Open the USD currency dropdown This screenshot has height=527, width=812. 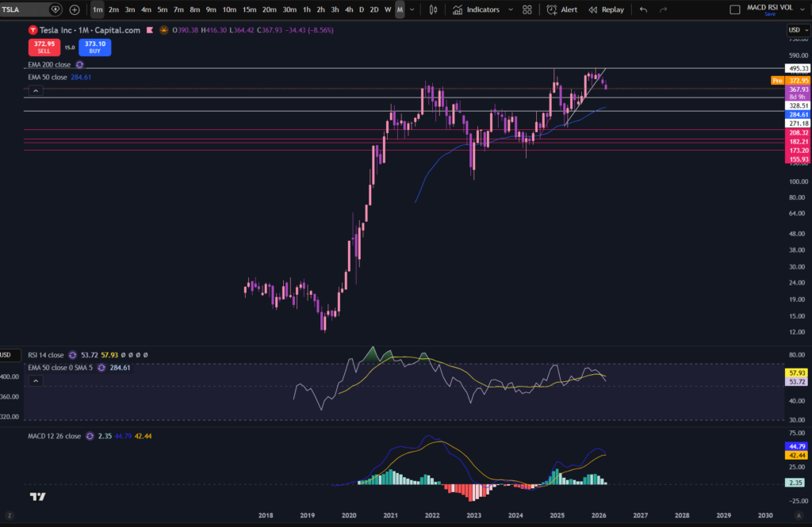click(798, 30)
